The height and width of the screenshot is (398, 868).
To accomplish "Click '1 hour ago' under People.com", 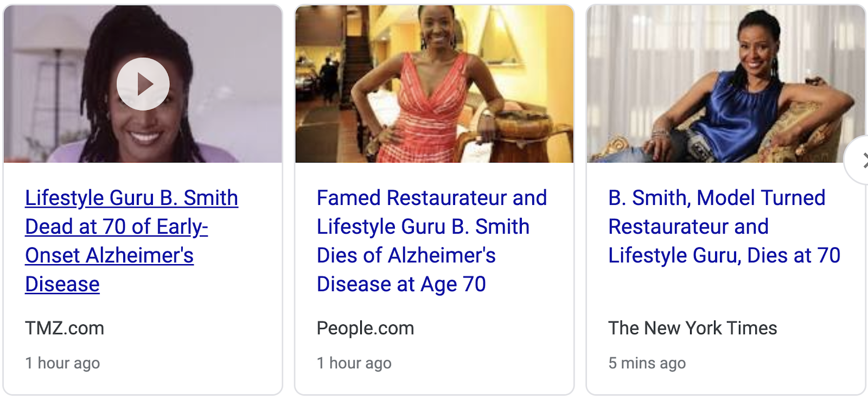I will pyautogui.click(x=354, y=363).
